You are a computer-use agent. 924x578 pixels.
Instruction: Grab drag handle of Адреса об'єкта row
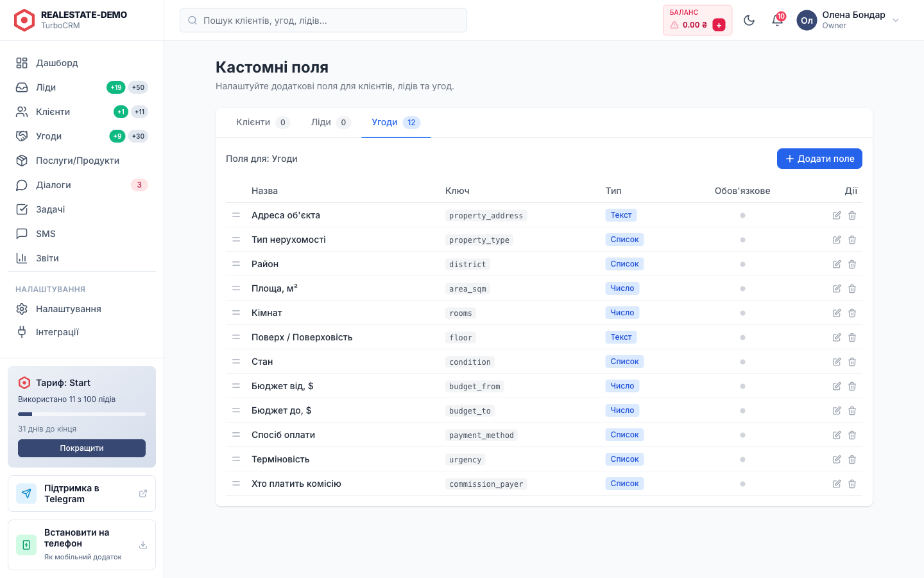[x=236, y=215]
